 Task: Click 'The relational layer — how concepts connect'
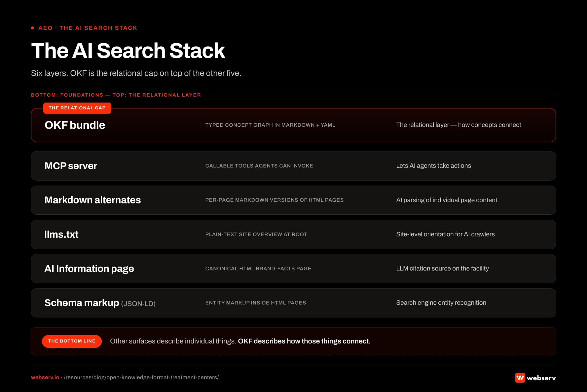[459, 125]
